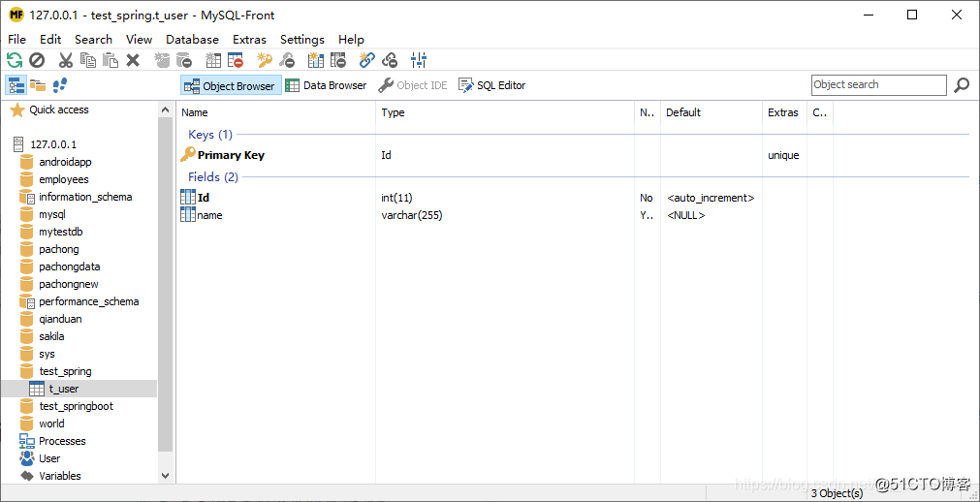Viewport: 980px width, 502px height.
Task: Click the New Table icon
Action: coord(214,60)
